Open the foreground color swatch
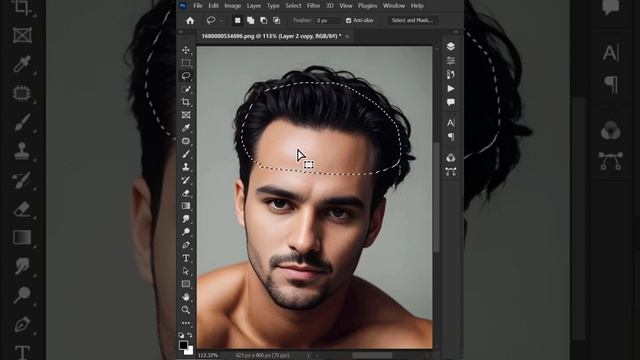Screen dimensions: 640x360 (x=183, y=345)
